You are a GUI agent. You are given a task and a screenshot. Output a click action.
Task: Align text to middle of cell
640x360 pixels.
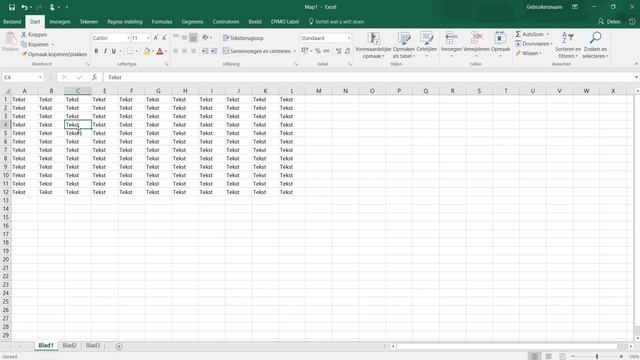(x=184, y=38)
